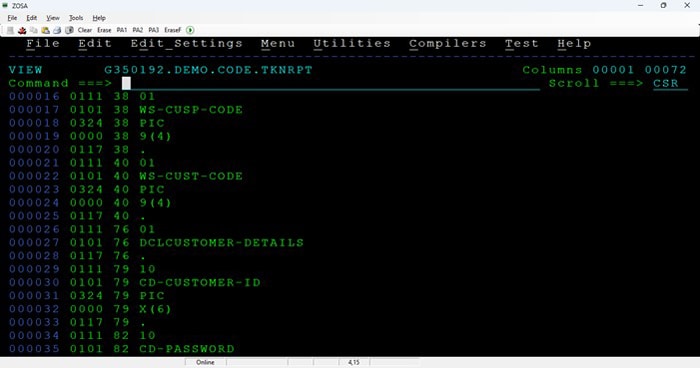
Task: Open the ISPF Utilities menu
Action: point(352,44)
